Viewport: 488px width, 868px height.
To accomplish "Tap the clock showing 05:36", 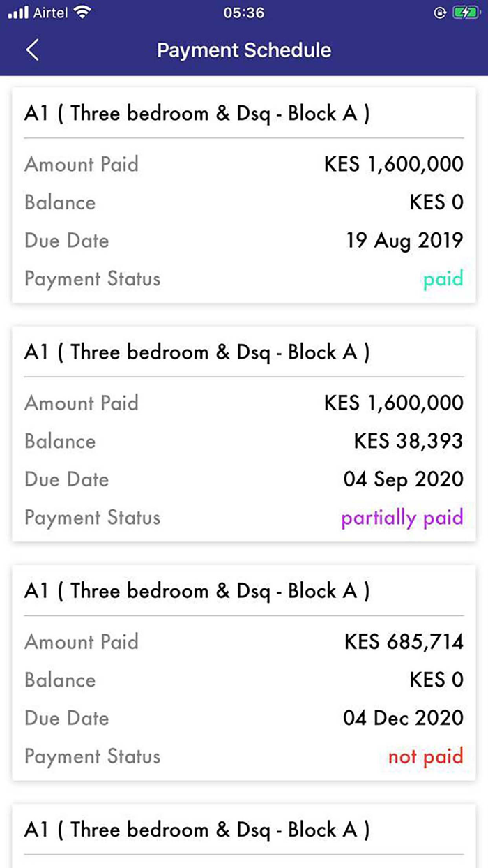I will [x=244, y=12].
